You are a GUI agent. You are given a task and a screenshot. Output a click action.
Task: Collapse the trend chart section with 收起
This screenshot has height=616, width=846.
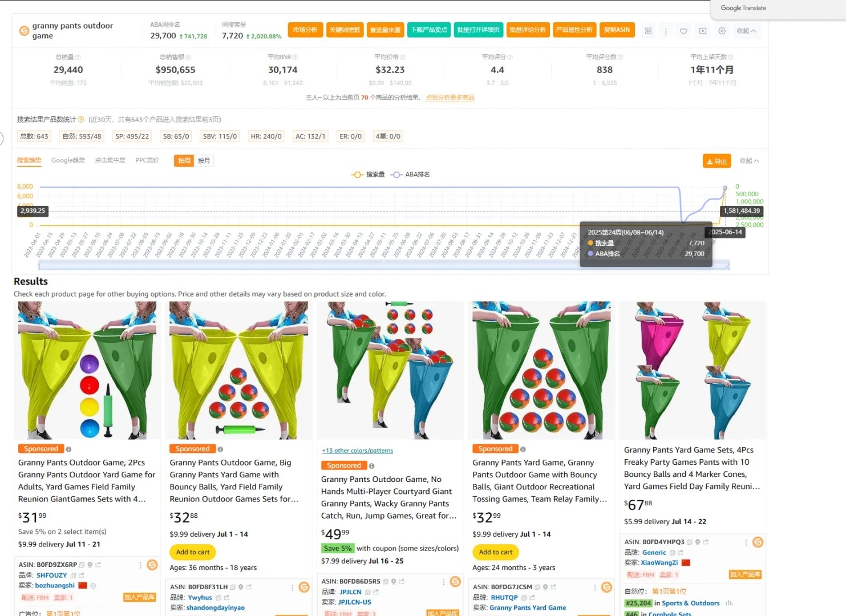pyautogui.click(x=750, y=161)
